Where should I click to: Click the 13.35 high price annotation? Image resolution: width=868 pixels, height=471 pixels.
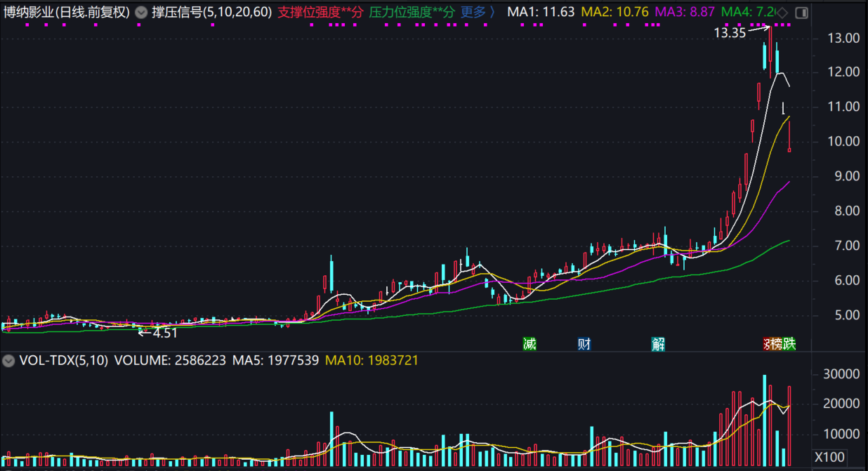pyautogui.click(x=730, y=32)
